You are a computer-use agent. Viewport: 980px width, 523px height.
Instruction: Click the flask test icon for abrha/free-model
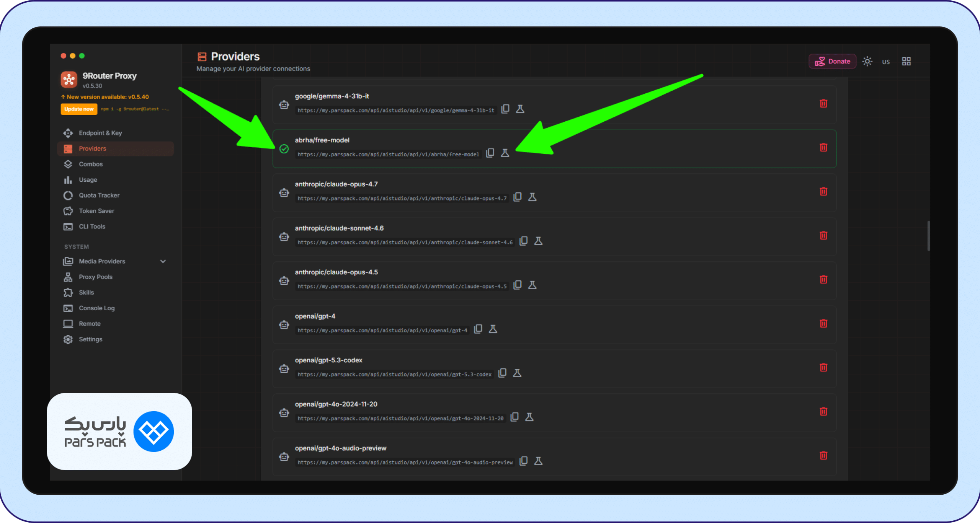[505, 153]
